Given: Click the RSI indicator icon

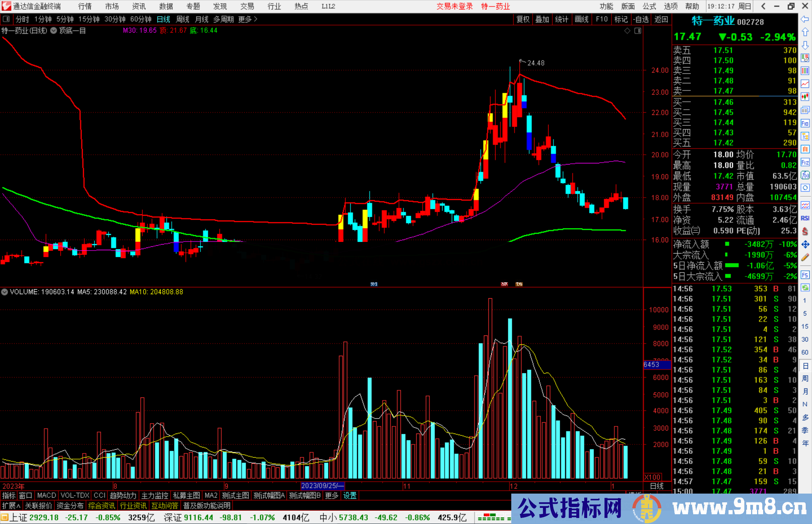Looking at the screenshot, I should (805, 218).
